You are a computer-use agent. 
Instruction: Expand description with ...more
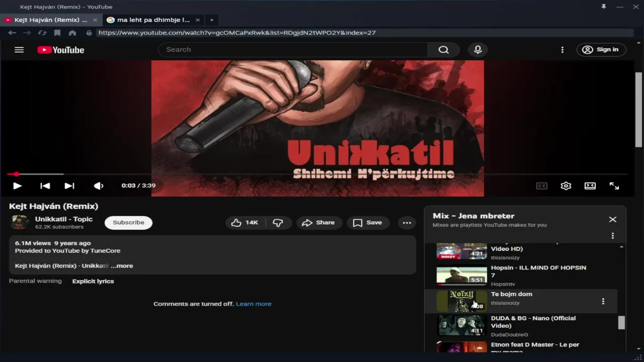122,265
